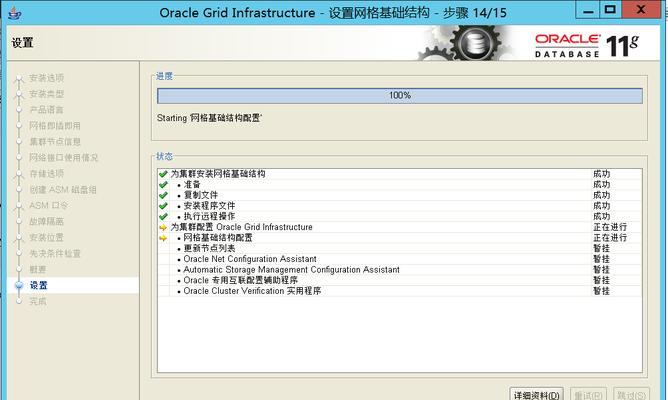
Task: Select the 产品语言 step in sidebar
Action: 46,110
